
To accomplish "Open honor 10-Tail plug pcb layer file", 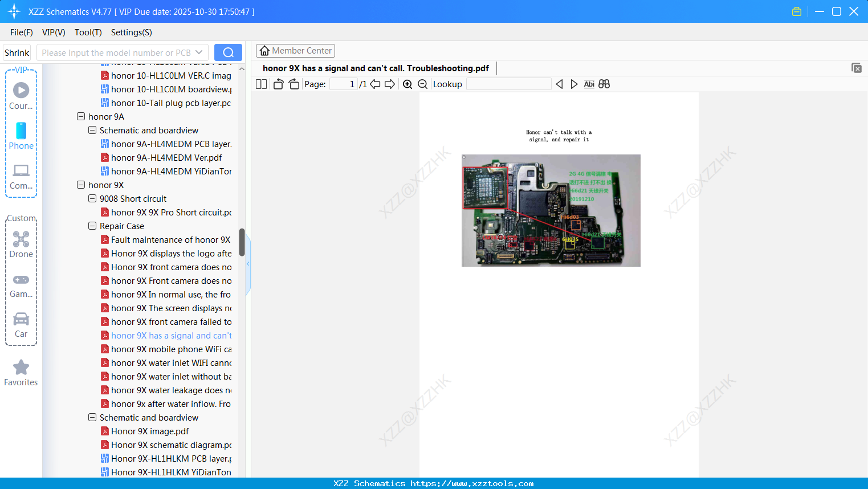I will tap(166, 103).
